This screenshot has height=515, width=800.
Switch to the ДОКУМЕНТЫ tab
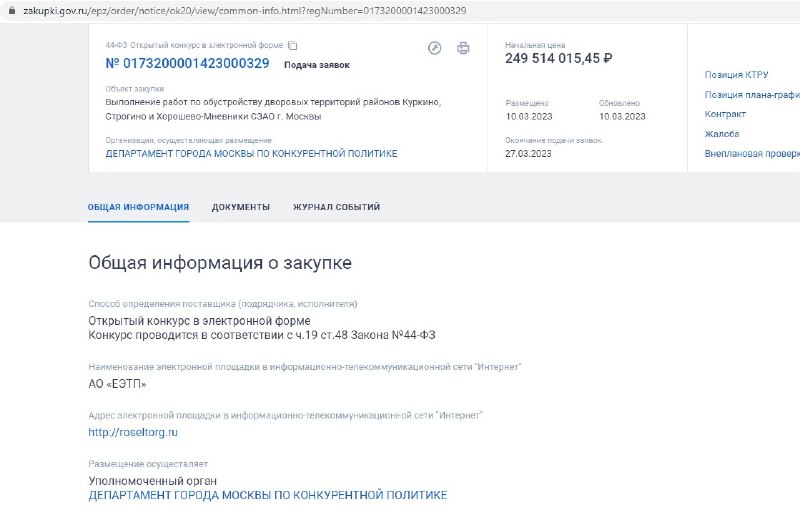click(x=241, y=207)
